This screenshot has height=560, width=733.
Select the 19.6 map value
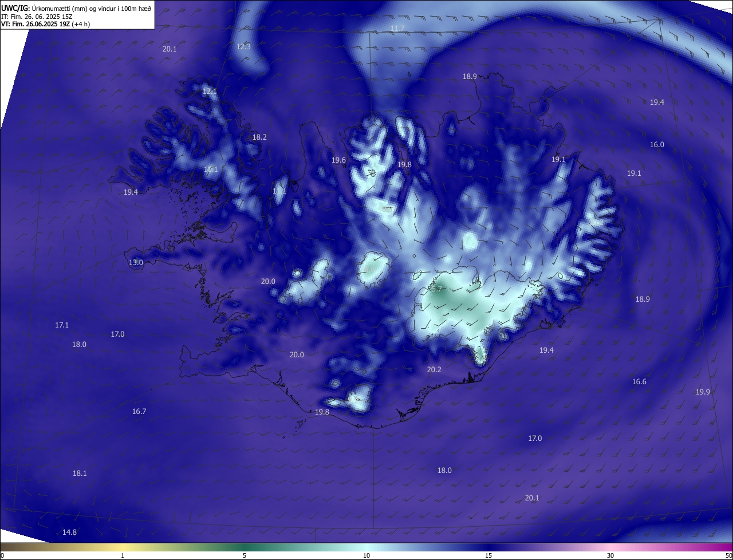point(339,160)
